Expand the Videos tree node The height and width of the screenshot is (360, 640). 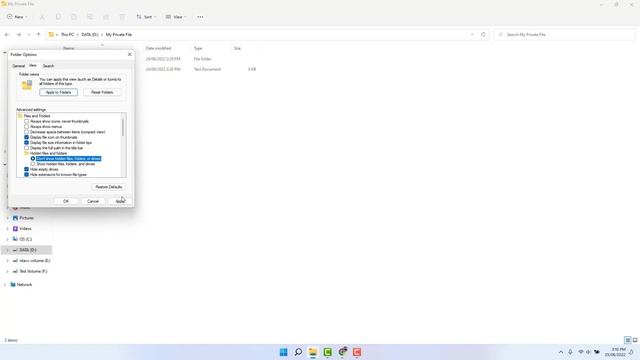pos(7,229)
